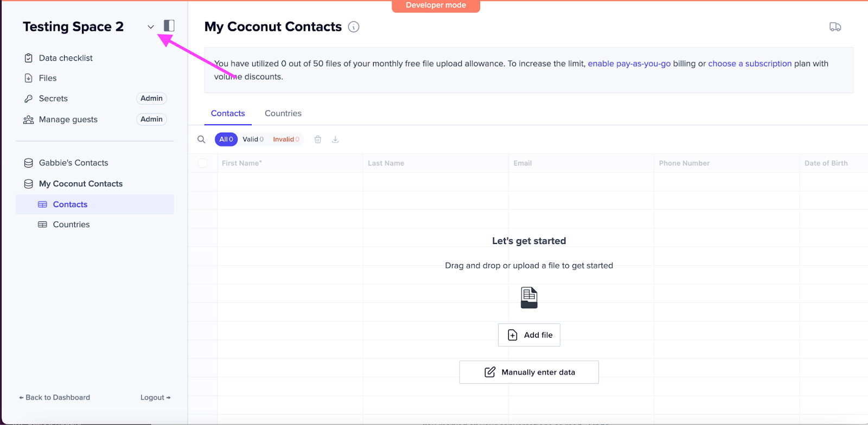This screenshot has height=425, width=868.
Task: Tick the select-all rows checkbox
Action: [x=203, y=163]
